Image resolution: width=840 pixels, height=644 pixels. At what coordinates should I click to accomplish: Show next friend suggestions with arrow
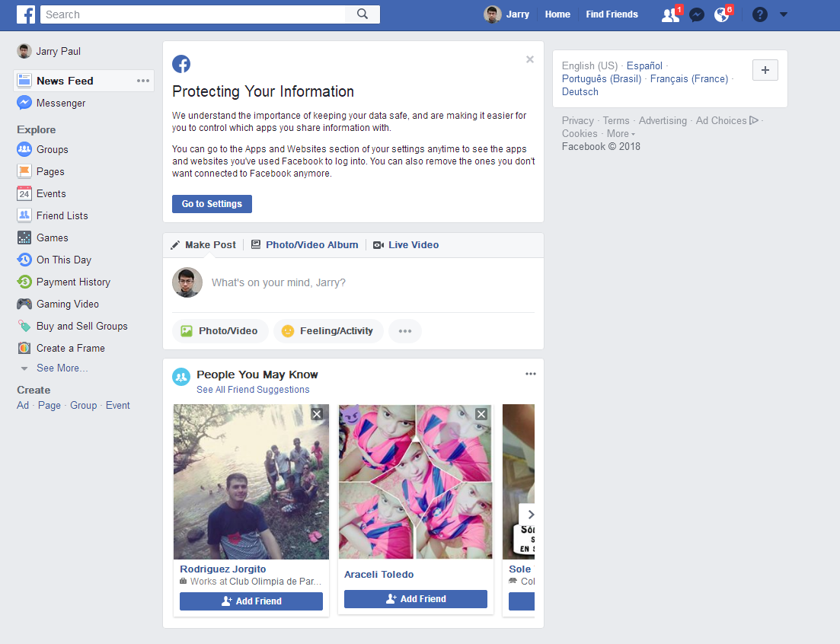[x=528, y=515]
